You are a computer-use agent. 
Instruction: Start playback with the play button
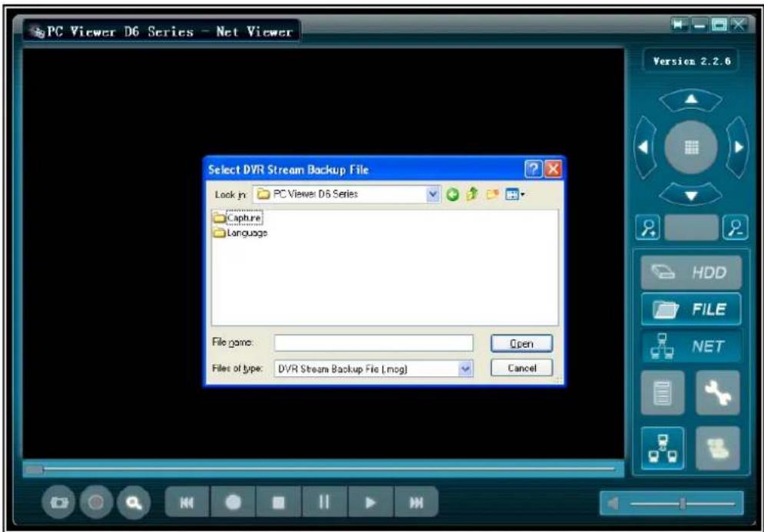tap(370, 502)
